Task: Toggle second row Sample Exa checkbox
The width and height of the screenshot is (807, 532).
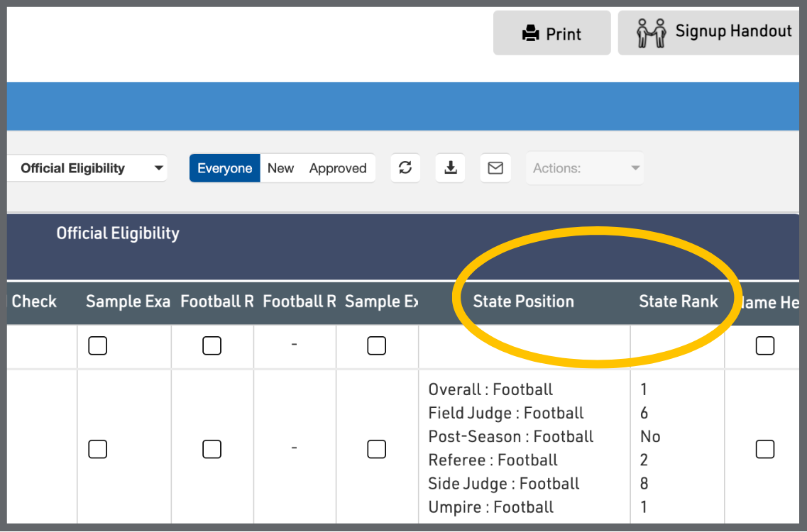Action: click(x=97, y=449)
